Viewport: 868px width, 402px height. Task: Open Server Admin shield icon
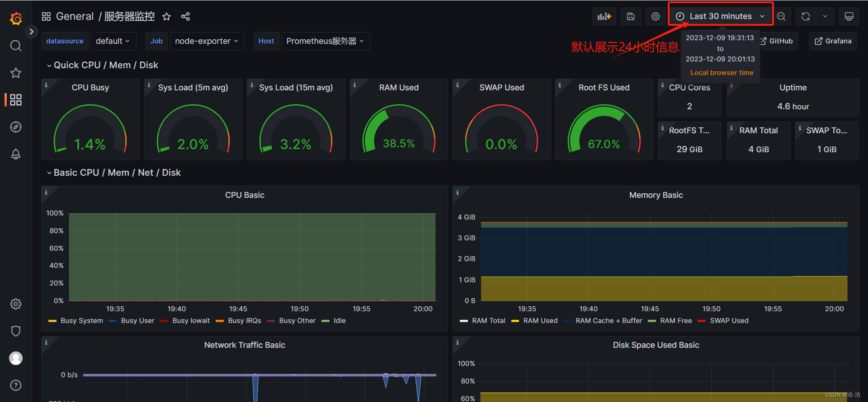pyautogui.click(x=16, y=331)
